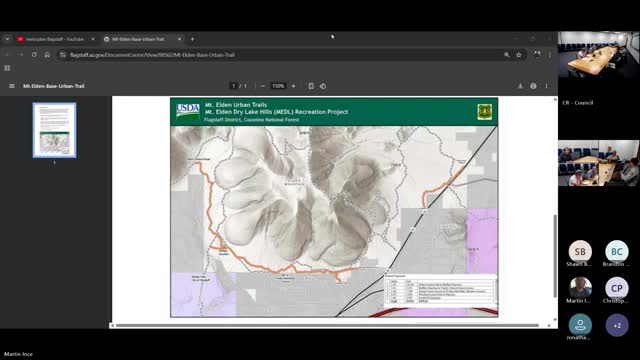Select page 1 thumbnail in sidebar
This screenshot has width=640, height=360.
coord(54,130)
